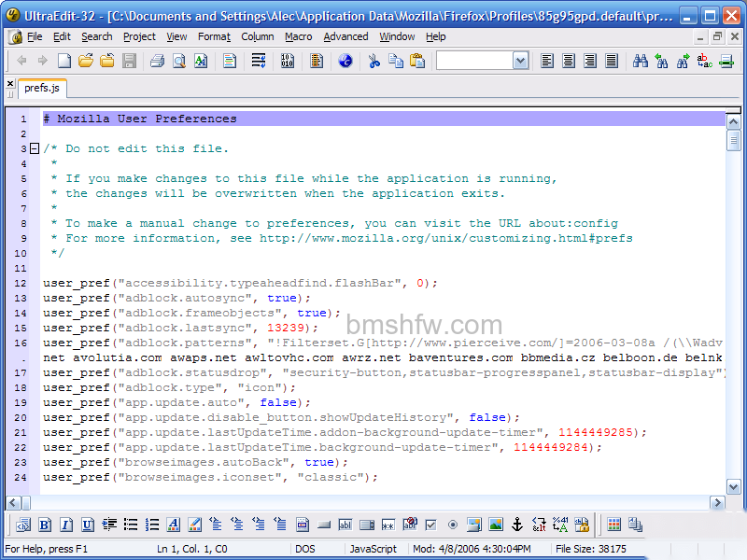Viewport: 747px width, 560px height.
Task: Click the HTML checkbox form element icon
Action: [431, 525]
